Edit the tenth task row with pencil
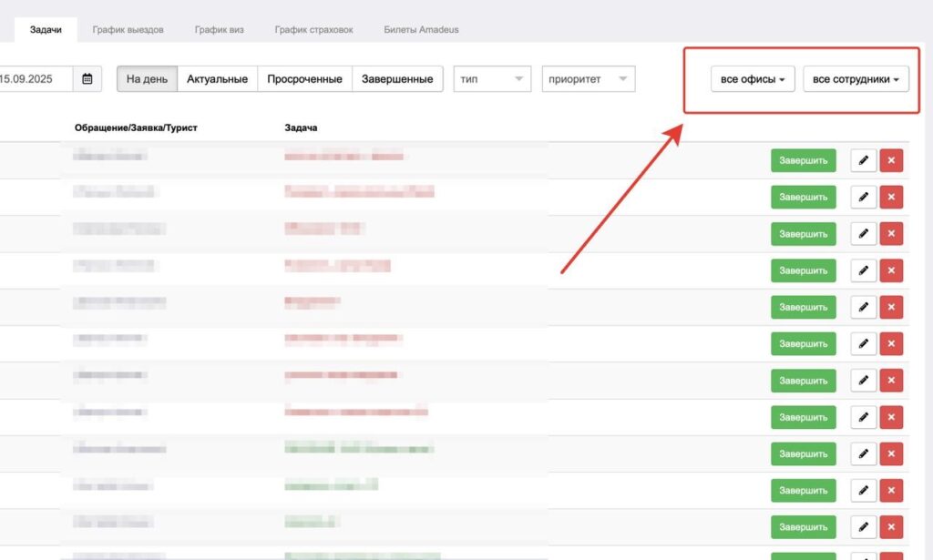The width and height of the screenshot is (933, 560). [864, 490]
